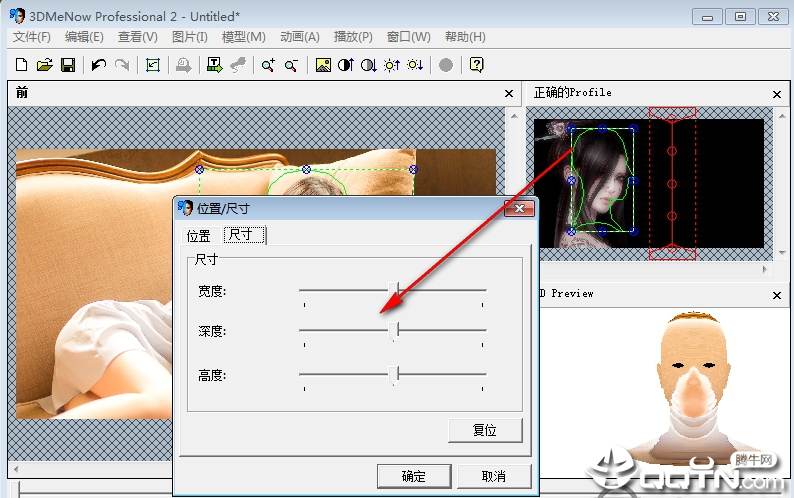This screenshot has width=794, height=498.
Task: Click the 复位 reset button
Action: click(485, 430)
